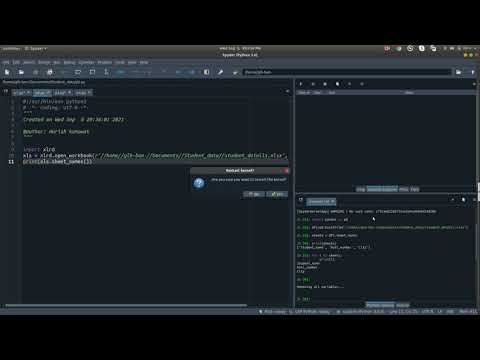This screenshot has width=480, height=360.
Task: Switch to the Variable explorer tab
Action: [x=382, y=189]
